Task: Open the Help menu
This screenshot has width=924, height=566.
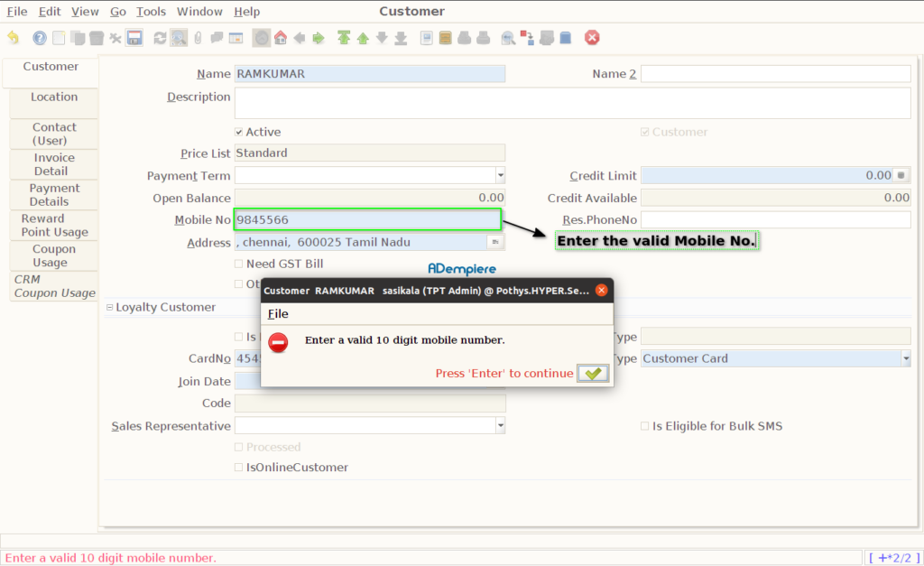Action: coord(246,11)
